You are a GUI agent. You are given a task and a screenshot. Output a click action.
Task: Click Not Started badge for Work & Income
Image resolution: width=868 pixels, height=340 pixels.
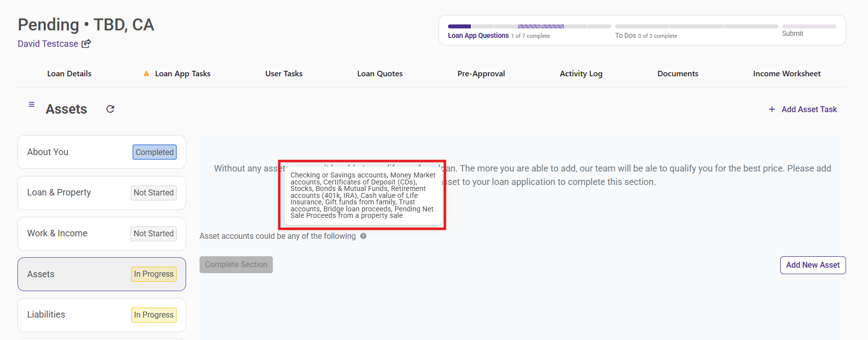coord(154,234)
